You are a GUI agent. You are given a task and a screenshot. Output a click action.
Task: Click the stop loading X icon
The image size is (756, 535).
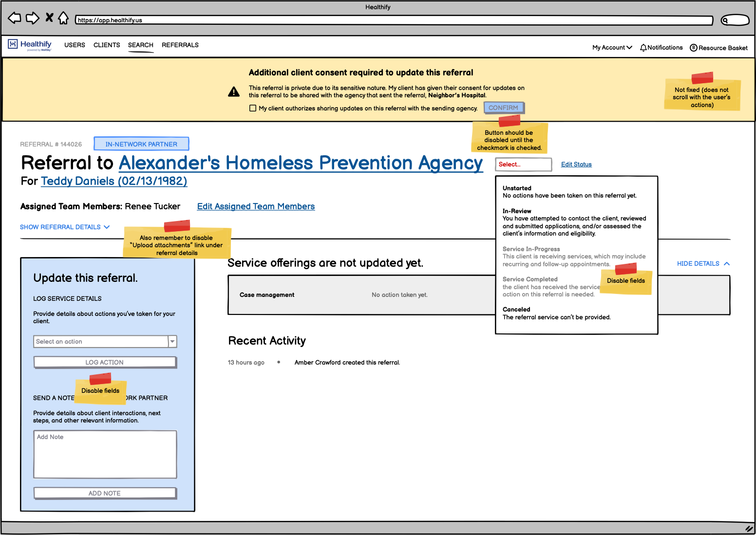(x=49, y=18)
